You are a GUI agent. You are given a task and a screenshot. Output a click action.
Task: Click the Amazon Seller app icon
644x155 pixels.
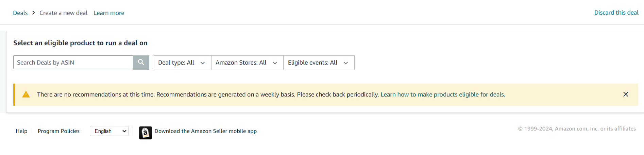(146, 133)
